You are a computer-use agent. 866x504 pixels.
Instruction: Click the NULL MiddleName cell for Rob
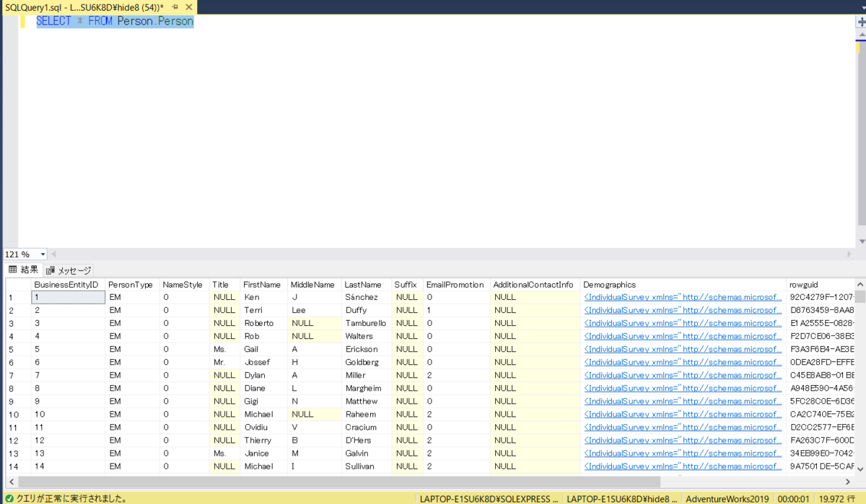[315, 336]
